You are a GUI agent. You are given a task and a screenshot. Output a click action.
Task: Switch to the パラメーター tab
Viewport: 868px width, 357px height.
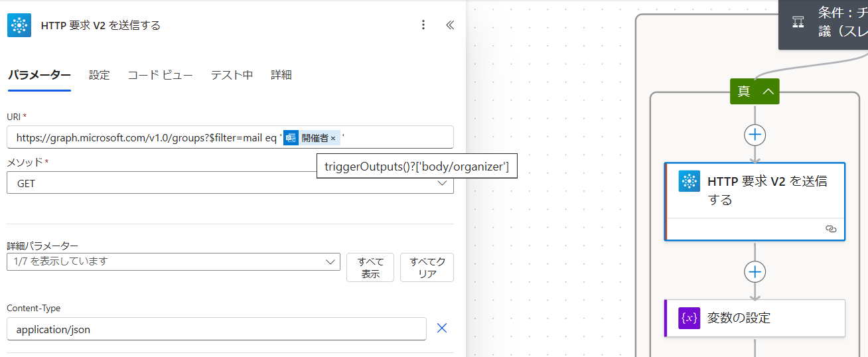[x=39, y=75]
